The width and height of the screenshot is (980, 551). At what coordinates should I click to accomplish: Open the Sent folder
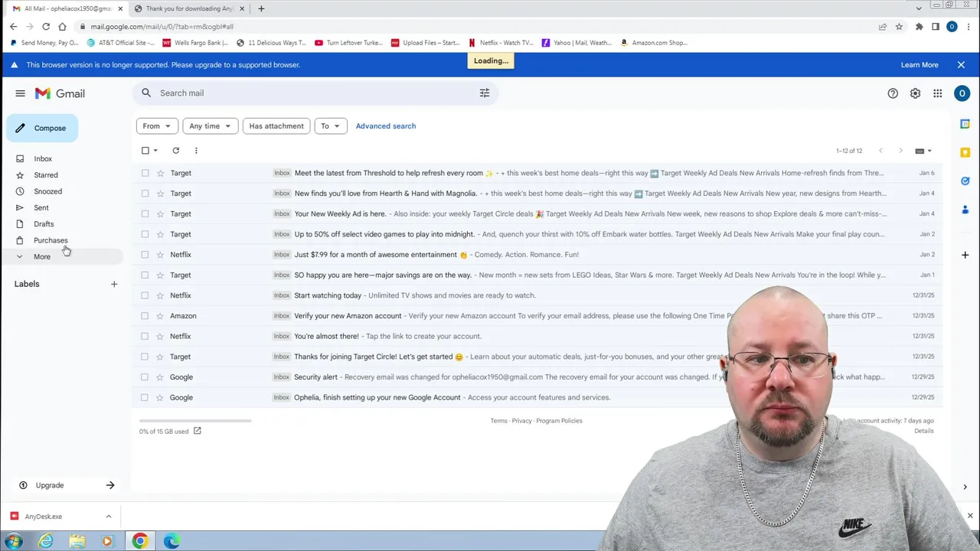click(41, 207)
